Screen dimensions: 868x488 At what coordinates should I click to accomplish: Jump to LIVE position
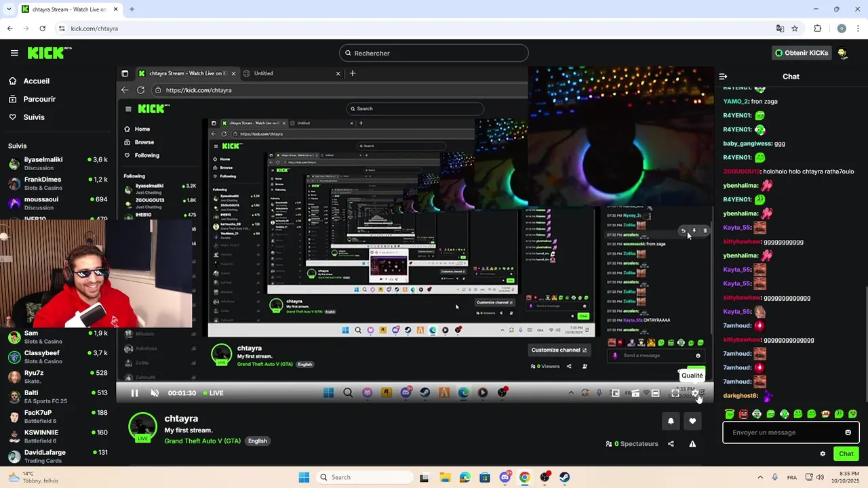pos(214,393)
